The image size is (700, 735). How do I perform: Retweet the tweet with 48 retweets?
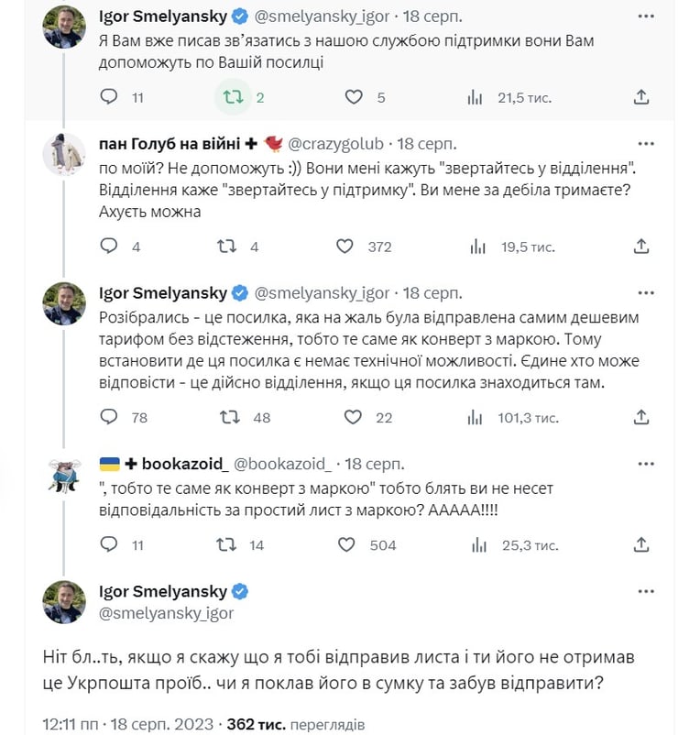click(230, 417)
